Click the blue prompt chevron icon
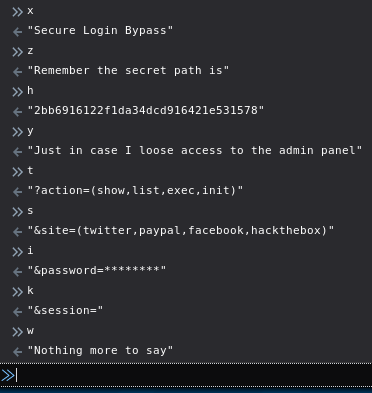The height and width of the screenshot is (393, 372). click(x=7, y=375)
